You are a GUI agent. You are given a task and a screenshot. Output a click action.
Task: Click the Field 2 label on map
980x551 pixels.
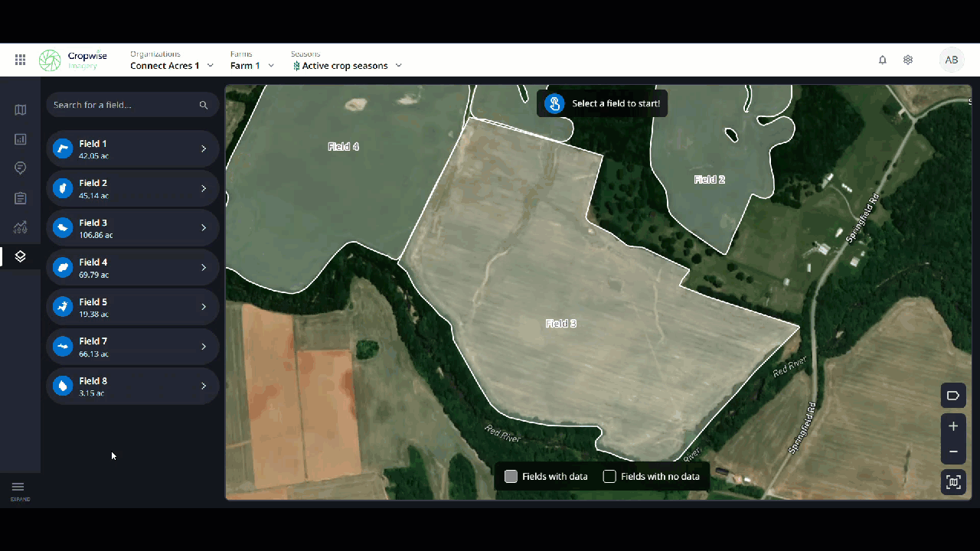(709, 180)
